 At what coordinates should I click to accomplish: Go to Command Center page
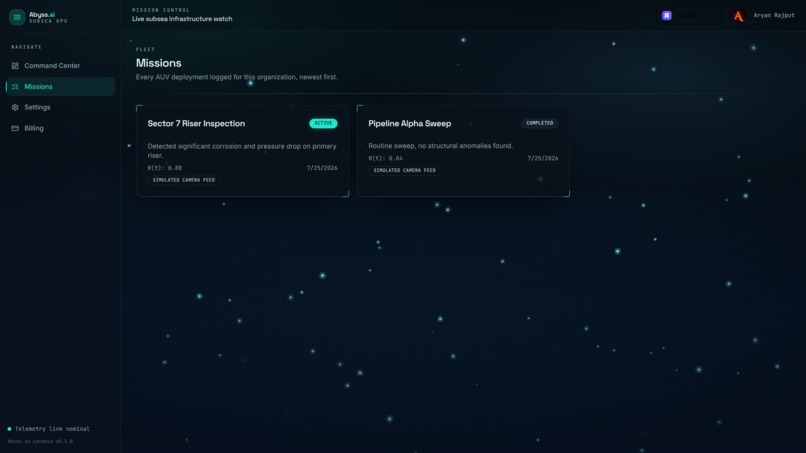click(60, 66)
